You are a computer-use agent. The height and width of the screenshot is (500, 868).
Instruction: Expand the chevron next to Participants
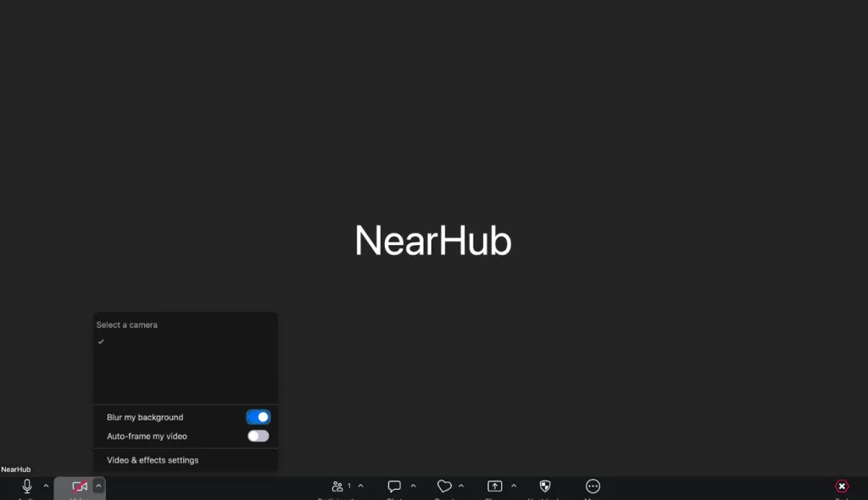361,486
